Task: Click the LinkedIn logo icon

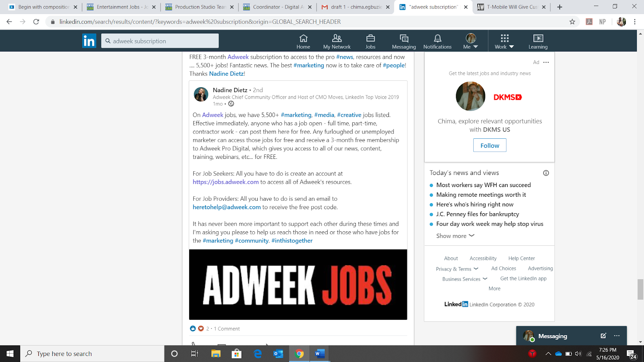Action: coord(89,41)
